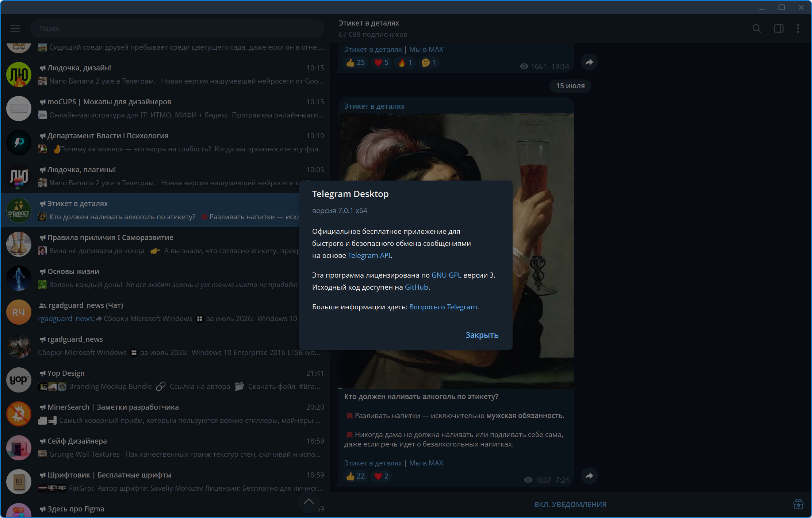Viewport: 812px width, 518px height.
Task: Select Людочка, дизайн! chat in list
Action: [165, 74]
